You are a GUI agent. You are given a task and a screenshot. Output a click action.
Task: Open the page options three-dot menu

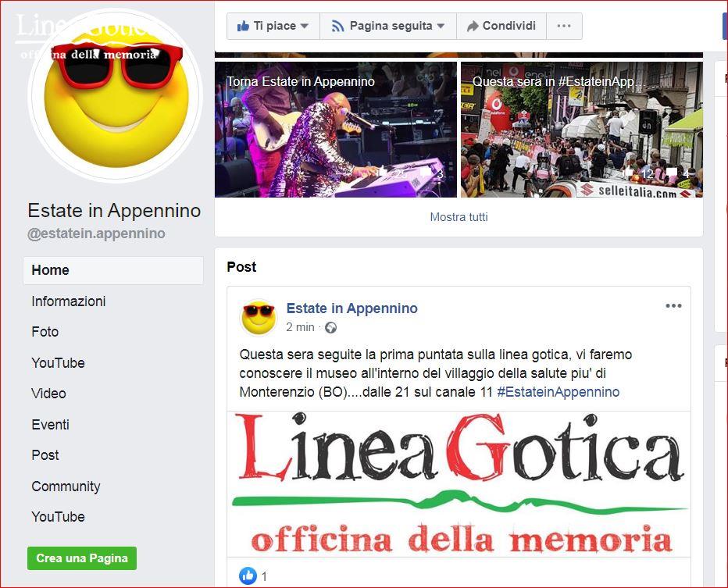click(x=564, y=26)
